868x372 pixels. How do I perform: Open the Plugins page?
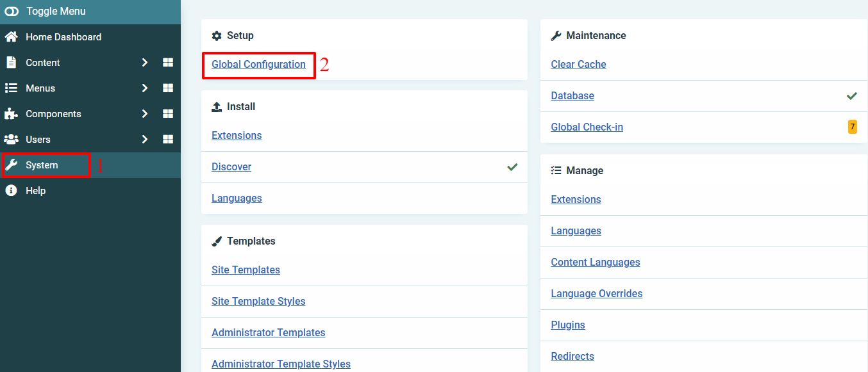567,325
